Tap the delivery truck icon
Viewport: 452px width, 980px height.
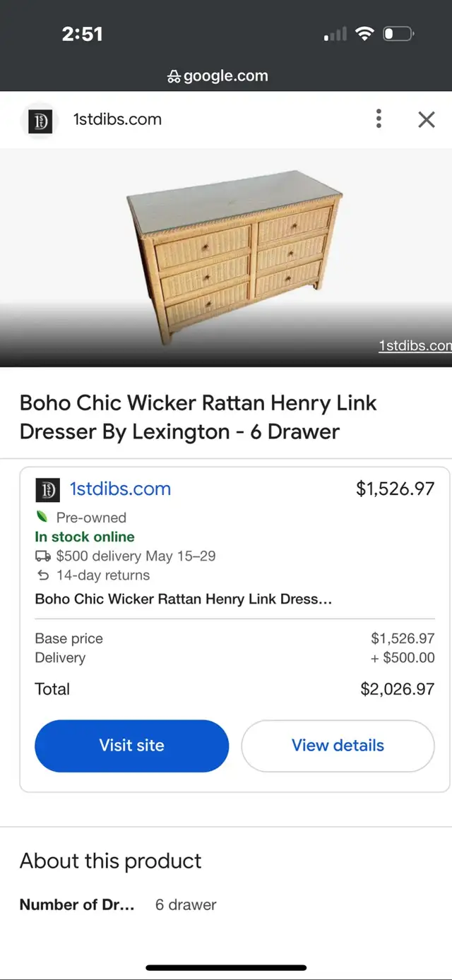tap(42, 556)
